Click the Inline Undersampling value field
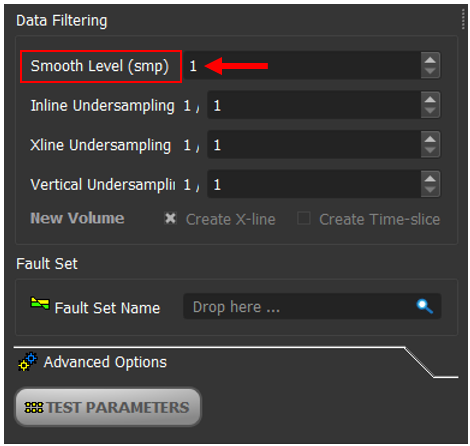The width and height of the screenshot is (470, 446). coord(314,105)
